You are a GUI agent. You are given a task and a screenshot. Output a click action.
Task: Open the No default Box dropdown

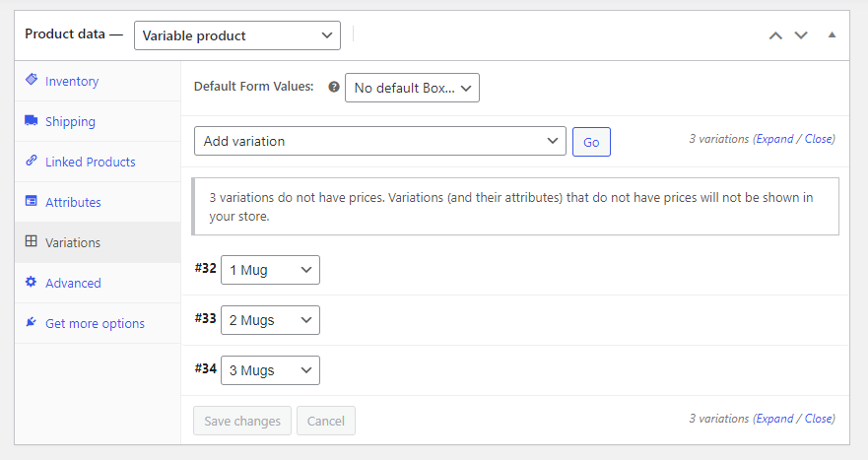tap(412, 88)
